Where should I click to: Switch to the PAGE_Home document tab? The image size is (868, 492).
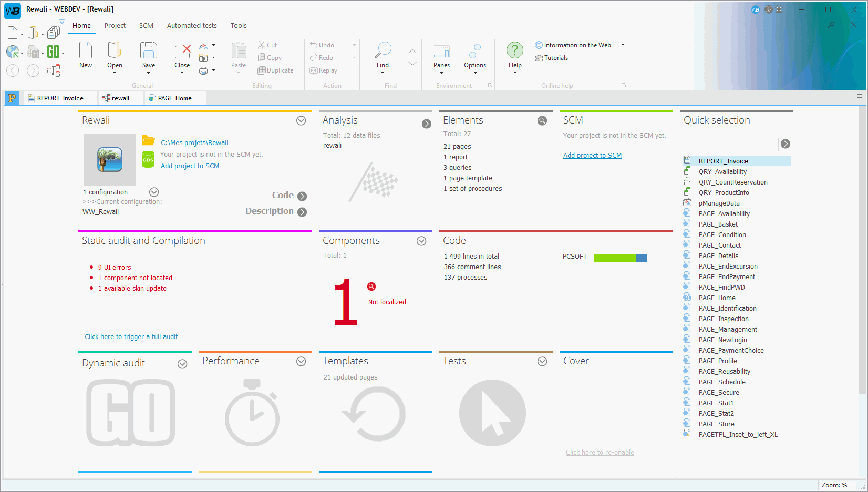click(175, 98)
